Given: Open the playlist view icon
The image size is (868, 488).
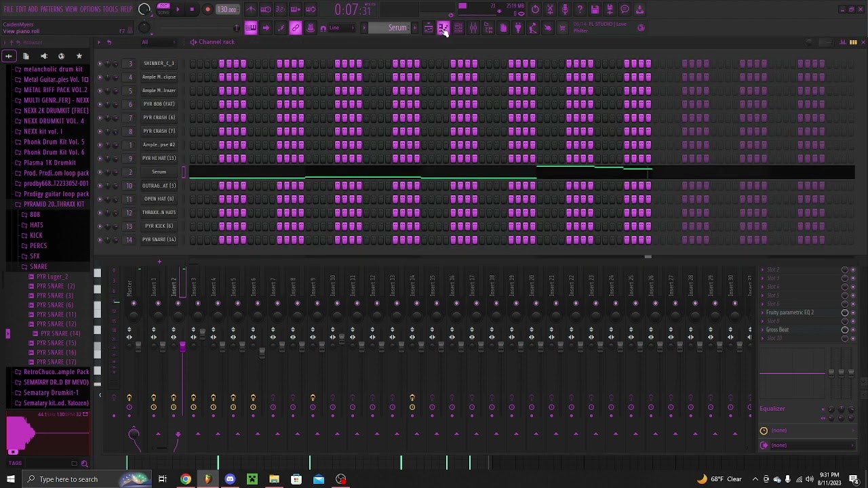Looking at the screenshot, I should (x=428, y=28).
